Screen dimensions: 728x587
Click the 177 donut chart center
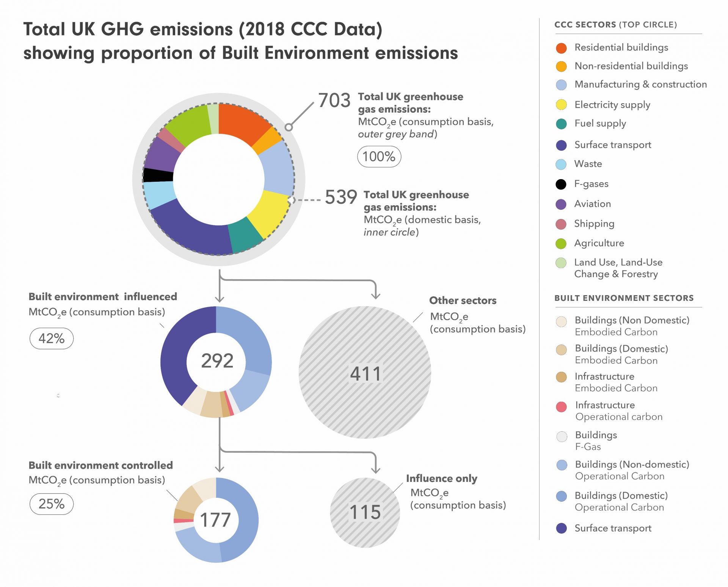pos(215,519)
